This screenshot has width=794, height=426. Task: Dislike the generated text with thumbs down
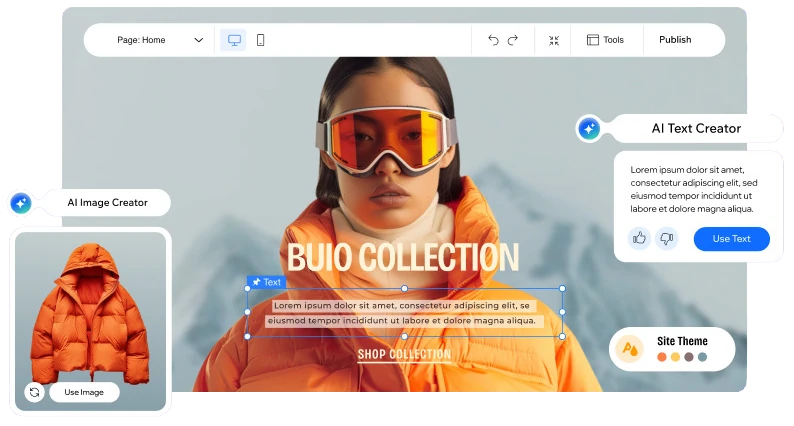click(x=666, y=238)
